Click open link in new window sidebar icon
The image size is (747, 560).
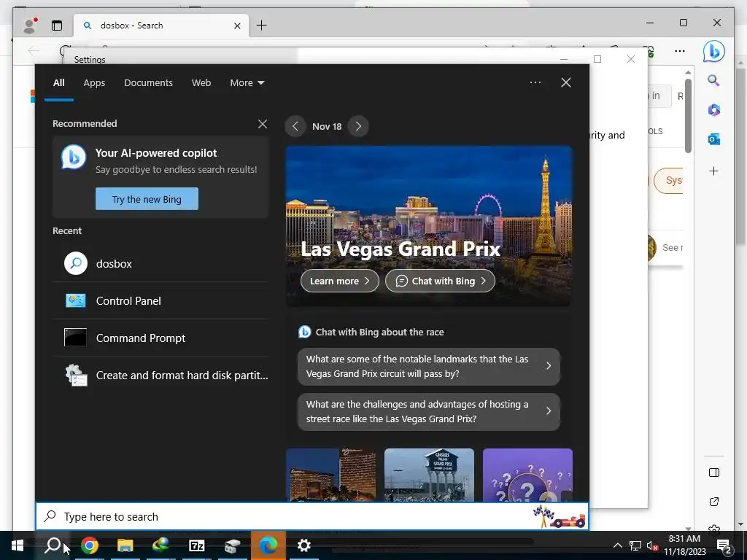click(713, 502)
